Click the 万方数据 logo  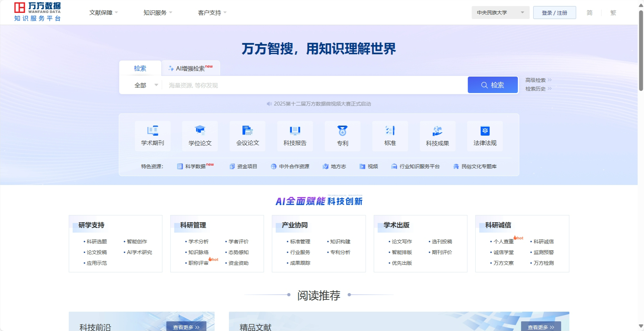[38, 12]
